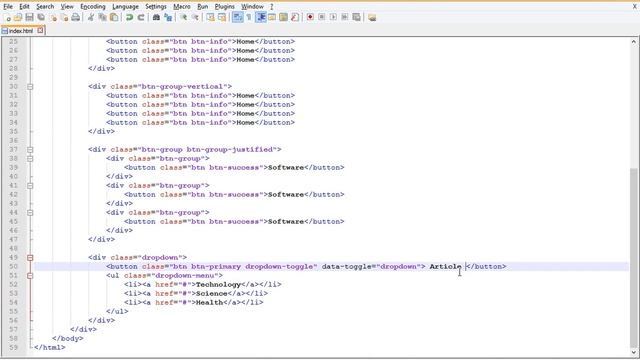This screenshot has width=640, height=360.
Task: Click the Close All documents toolbar icon
Action: 64,18
